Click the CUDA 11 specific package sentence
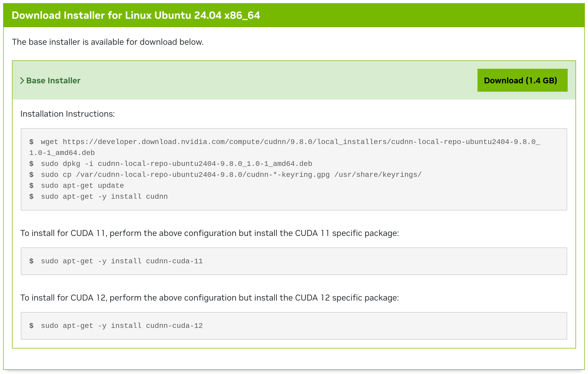 (210, 233)
